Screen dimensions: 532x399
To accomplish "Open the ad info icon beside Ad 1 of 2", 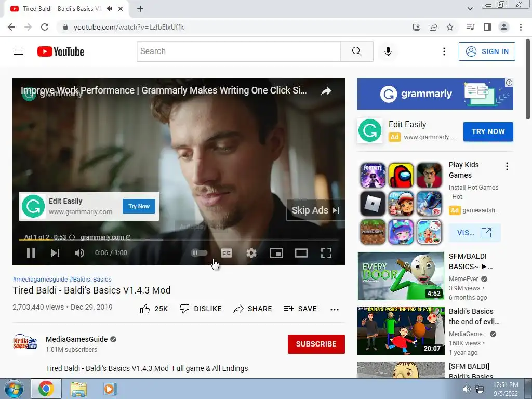I will coord(72,237).
